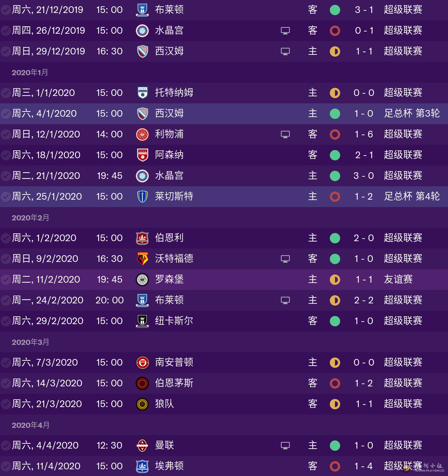Click the TV broadcast icon for Liverpool match
448x476 pixels.
(285, 134)
